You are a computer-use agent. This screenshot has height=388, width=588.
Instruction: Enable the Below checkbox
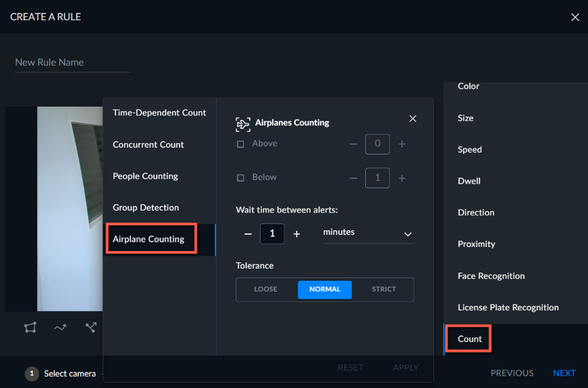[240, 177]
